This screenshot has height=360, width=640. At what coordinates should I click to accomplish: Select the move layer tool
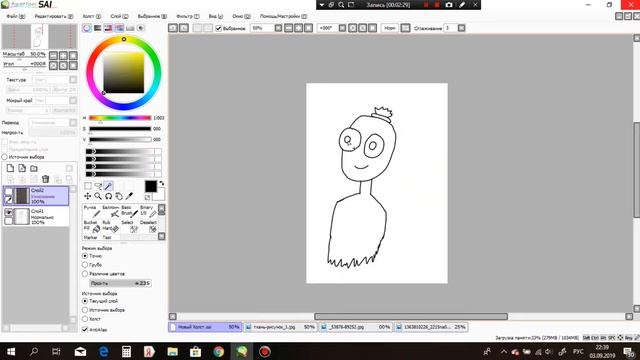(x=88, y=196)
